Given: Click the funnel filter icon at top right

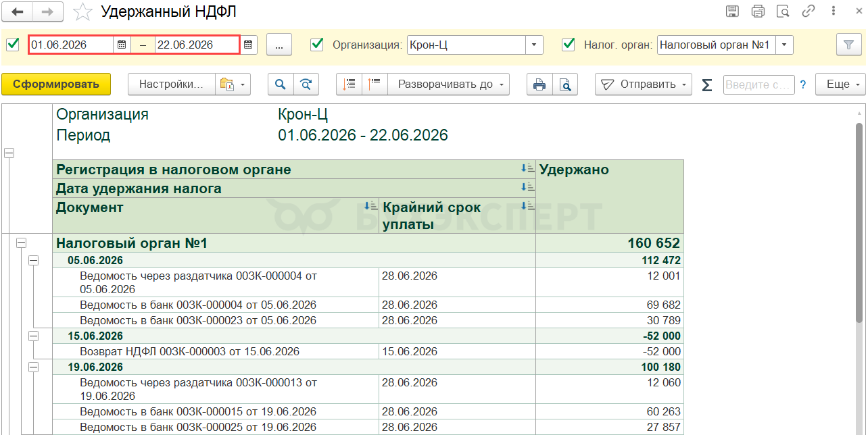Looking at the screenshot, I should (x=848, y=45).
